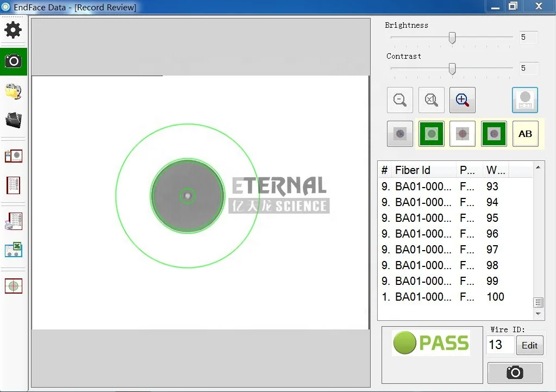Reset zoom with the middle magnifier button
The image size is (556, 392).
point(431,100)
